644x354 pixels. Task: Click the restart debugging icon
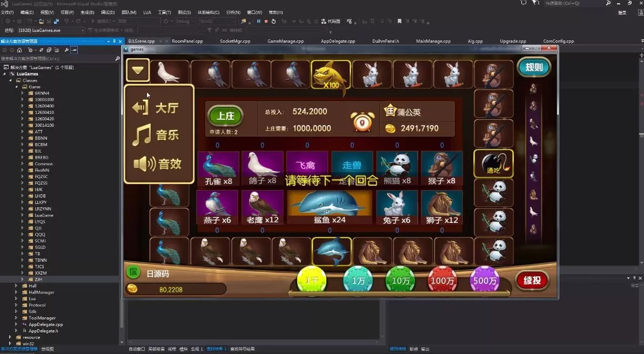point(273,22)
